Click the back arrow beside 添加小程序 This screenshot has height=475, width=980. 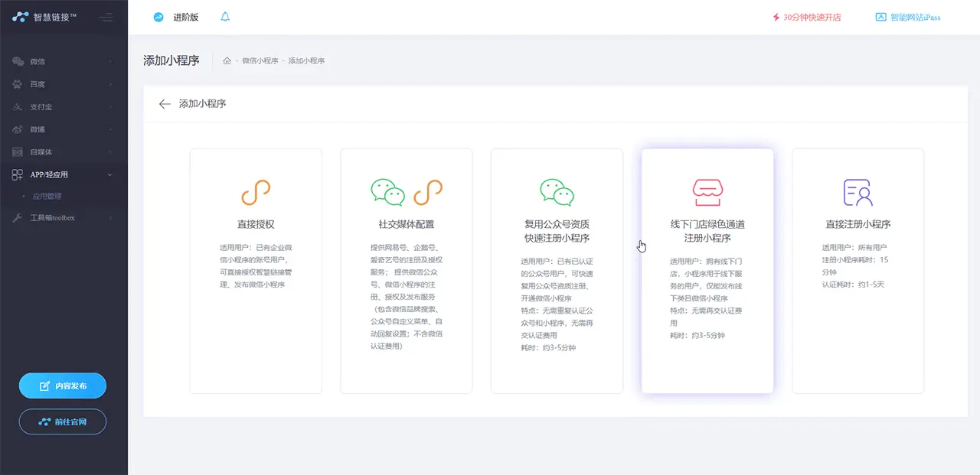click(x=164, y=103)
